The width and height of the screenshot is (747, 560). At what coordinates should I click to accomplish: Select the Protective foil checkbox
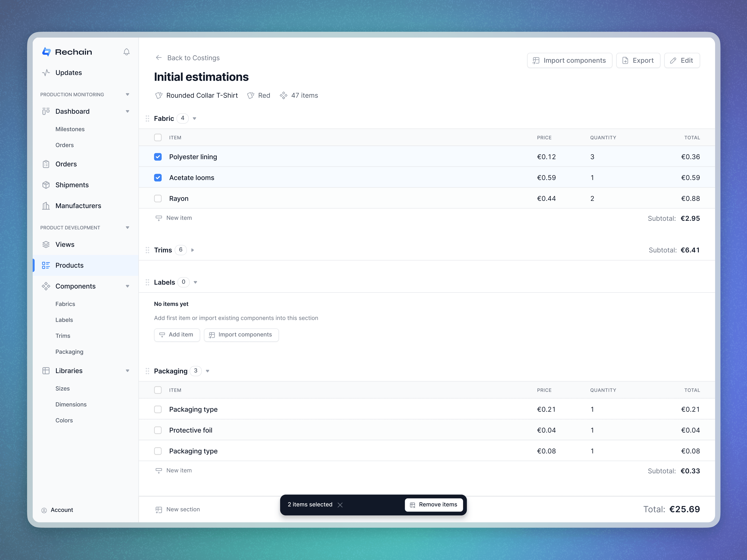point(158,430)
